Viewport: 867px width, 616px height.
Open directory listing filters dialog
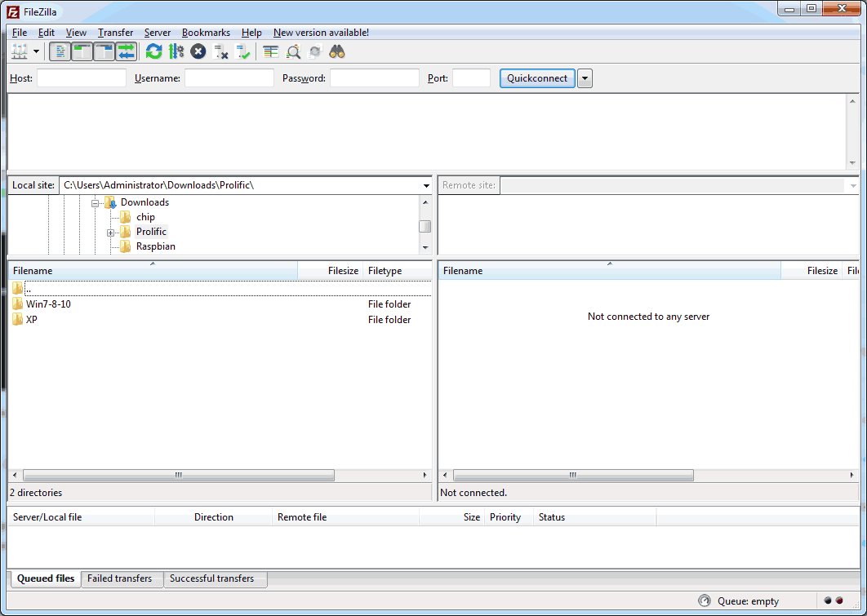point(270,52)
